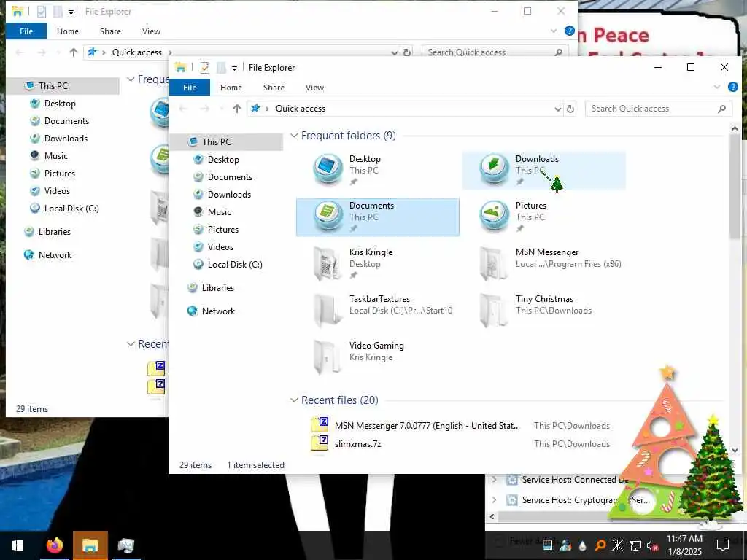Select Documents folder in front window's Frequent folders

(x=377, y=217)
